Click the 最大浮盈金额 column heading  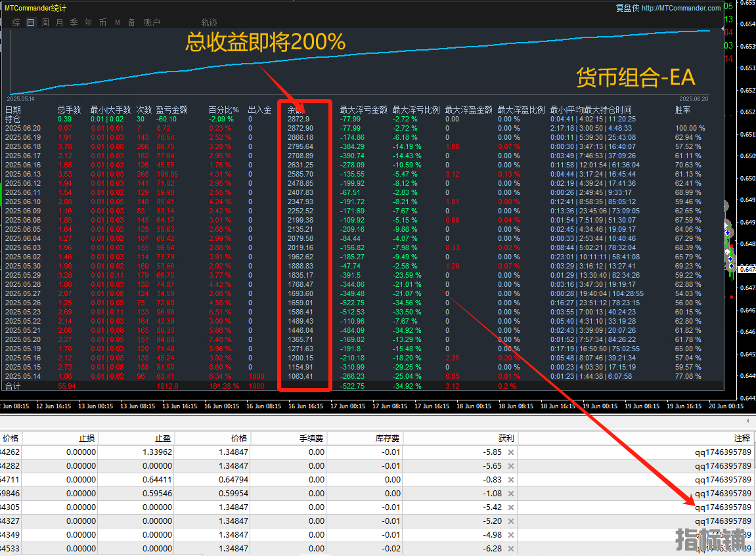469,110
